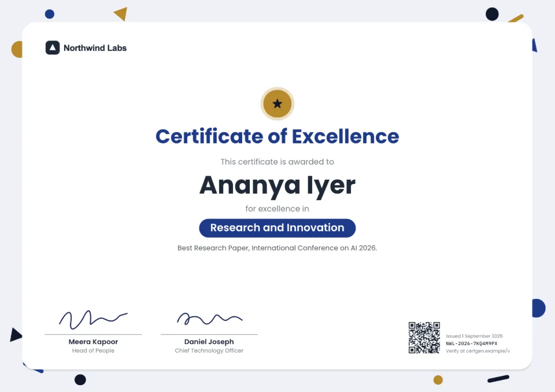Click the name 'Meera Kapoor'
This screenshot has width=555, height=392.
(93, 342)
